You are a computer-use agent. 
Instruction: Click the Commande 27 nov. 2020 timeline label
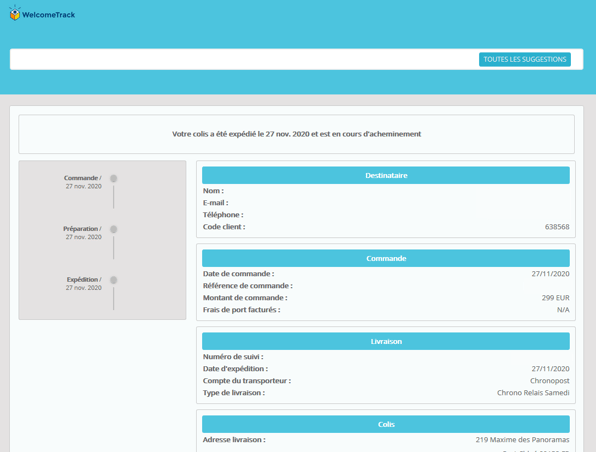tap(83, 182)
